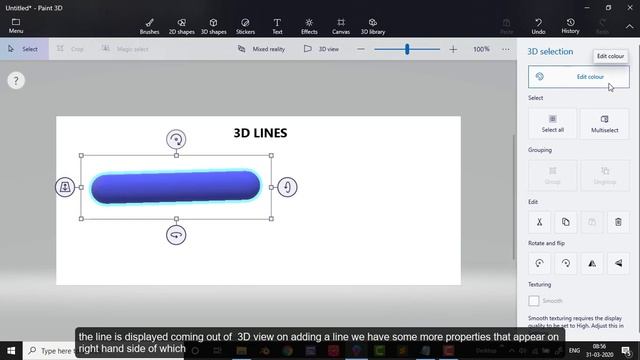Click the 3D LINES heading text
The image size is (640, 360).
(x=260, y=133)
